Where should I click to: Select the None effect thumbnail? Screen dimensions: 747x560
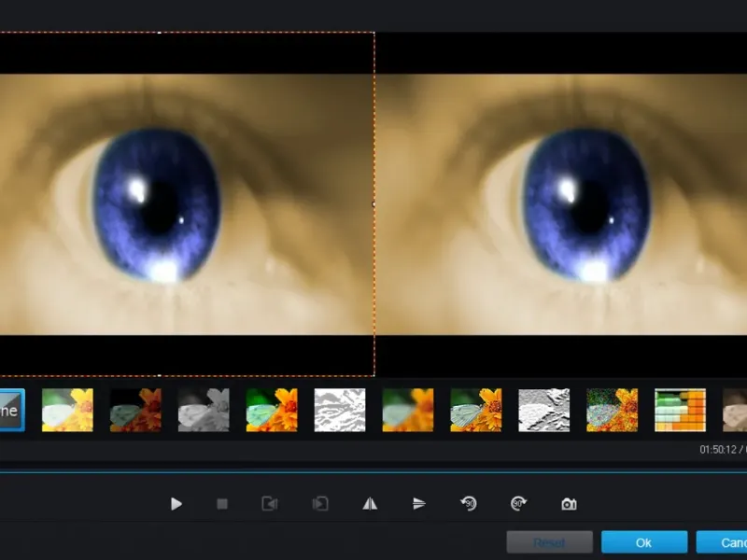[11, 411]
